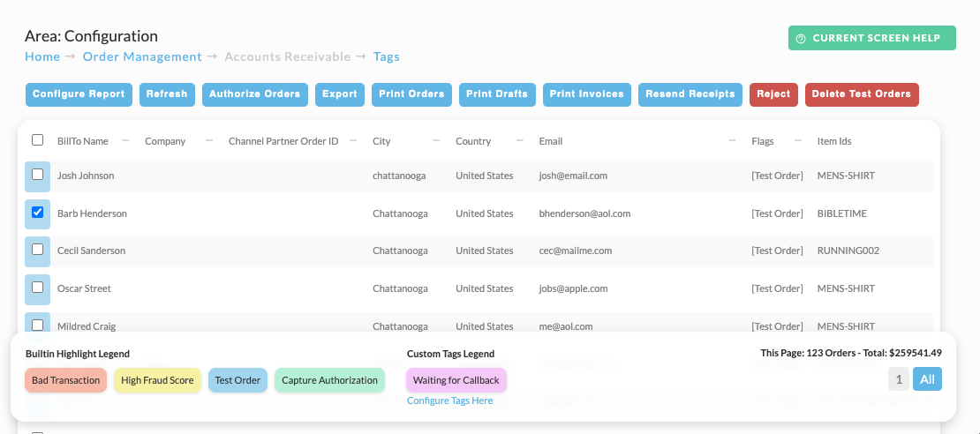The image size is (980, 434).
Task: Click the red Reject button
Action: point(773,94)
